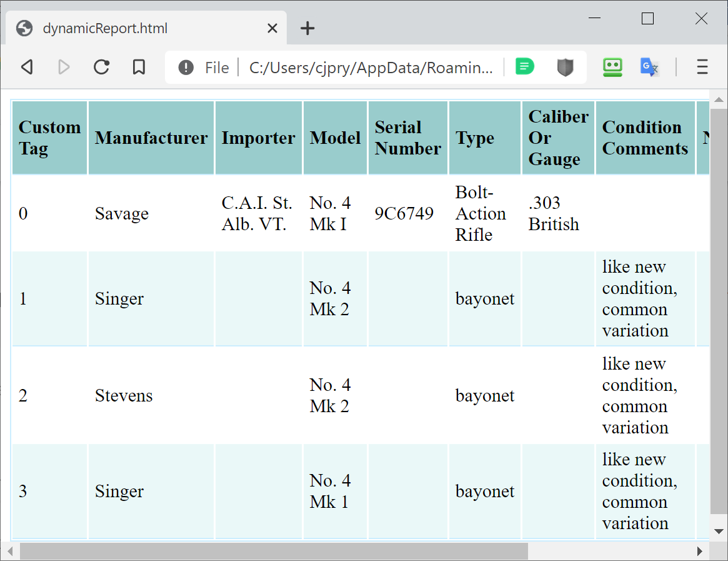Open a new tab with the plus button
The height and width of the screenshot is (561, 728).
click(307, 28)
